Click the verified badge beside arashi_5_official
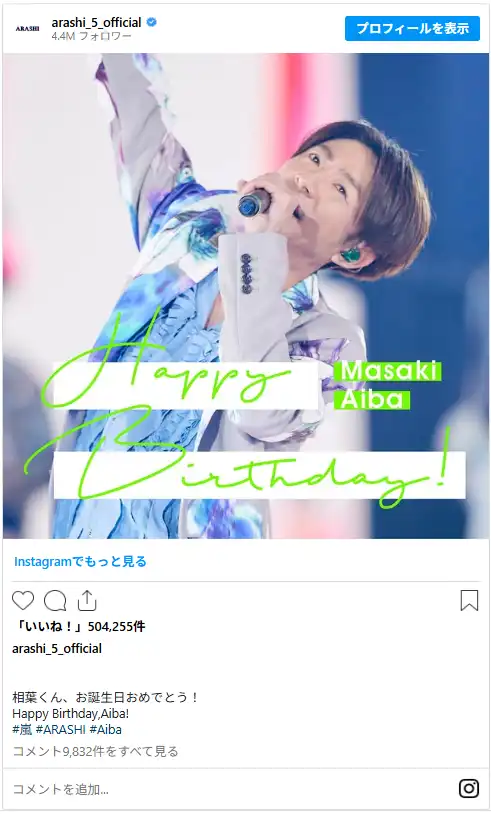 pos(152,22)
